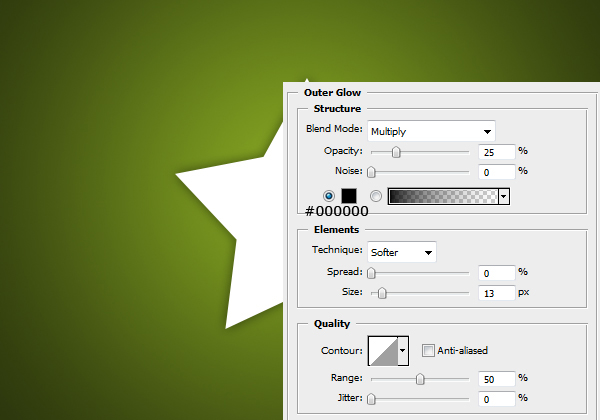Click the Range slider handle
The image size is (600, 420).
420,379
